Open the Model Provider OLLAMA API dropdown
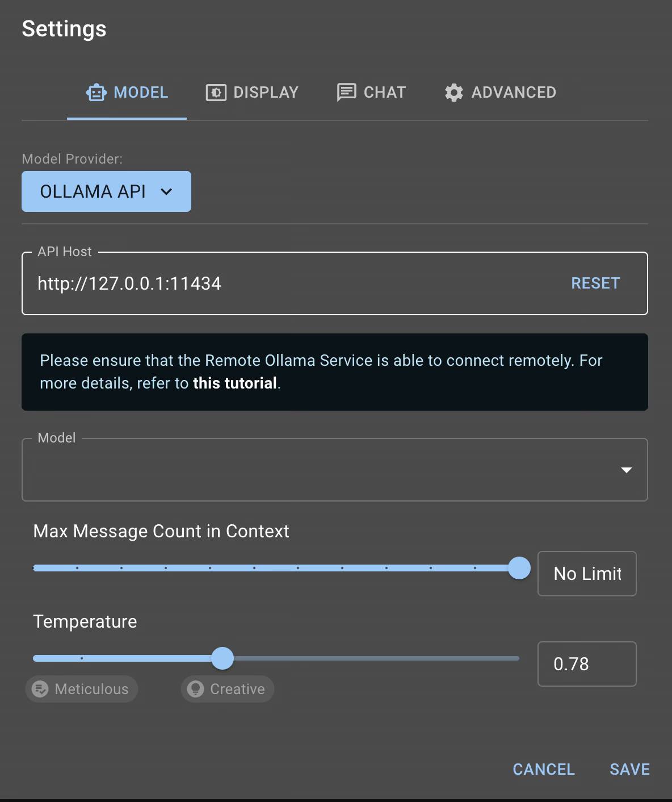This screenshot has width=672, height=802. [x=106, y=191]
